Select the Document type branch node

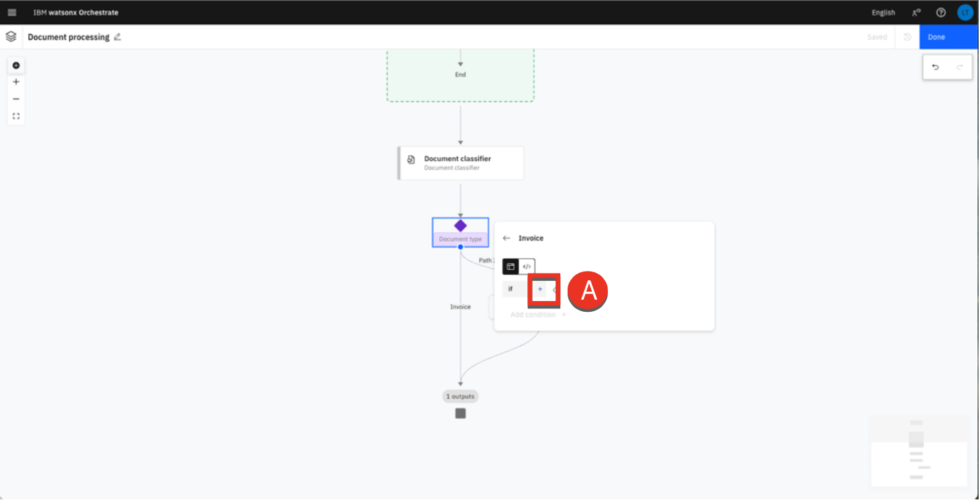coord(460,232)
